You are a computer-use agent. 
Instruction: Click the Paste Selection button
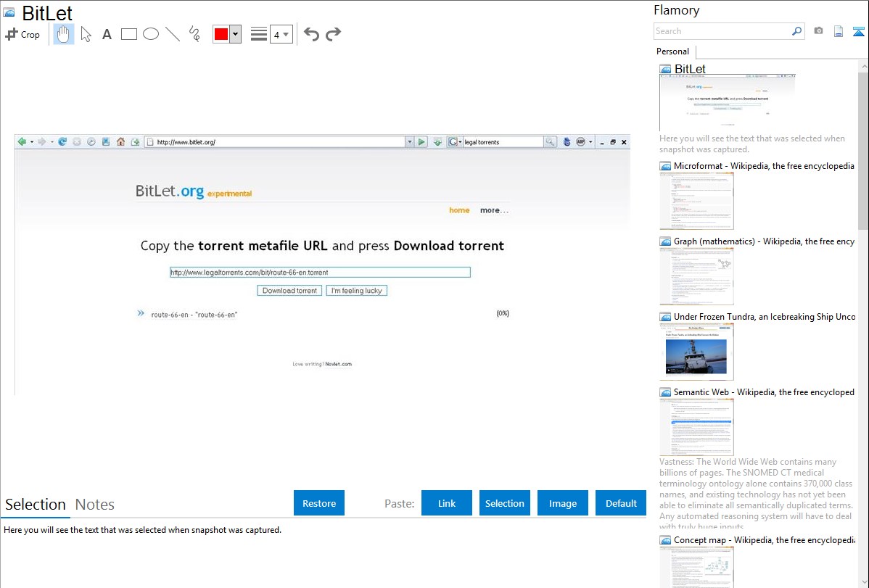[x=505, y=503]
